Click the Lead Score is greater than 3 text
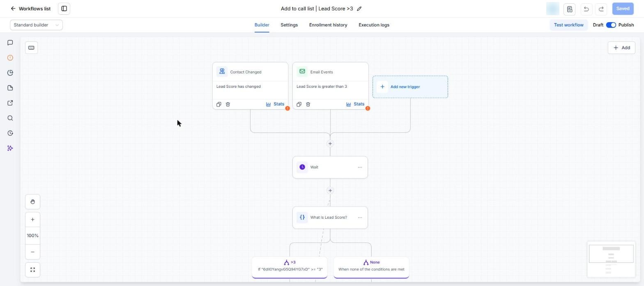644x286 pixels. pos(322,87)
